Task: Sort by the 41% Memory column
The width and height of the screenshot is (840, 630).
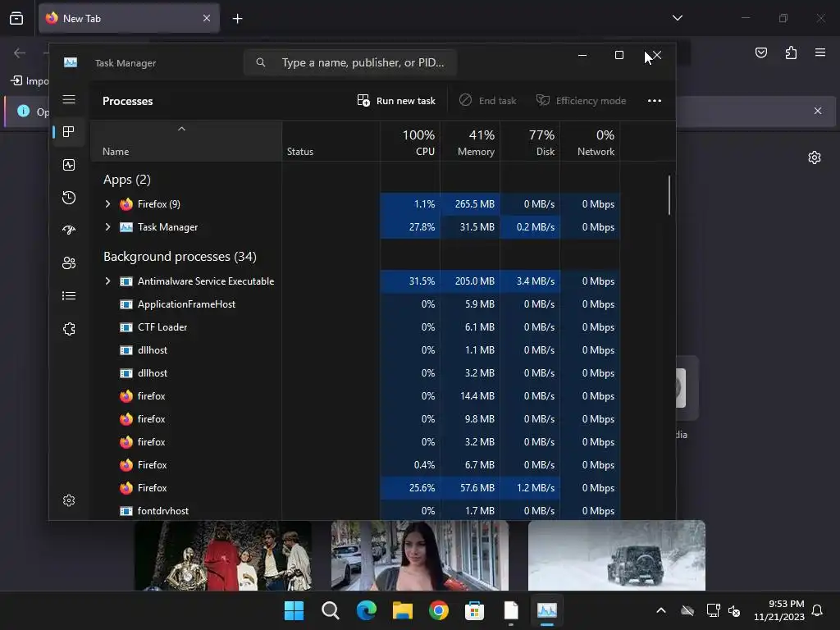Action: click(x=470, y=142)
